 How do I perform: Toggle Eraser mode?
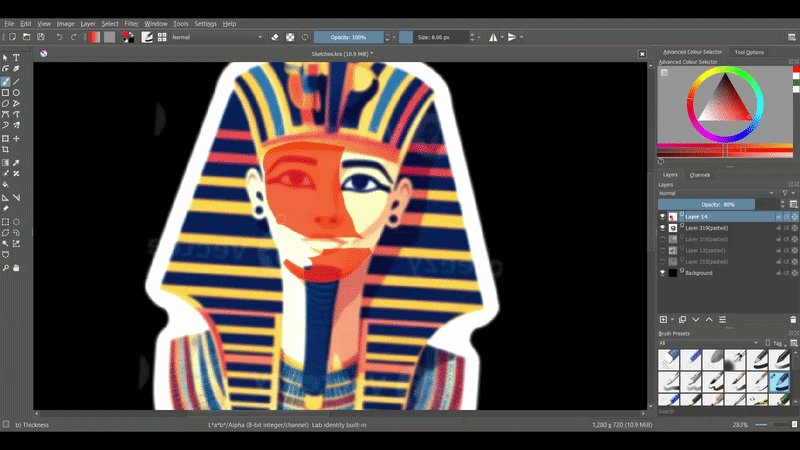[x=275, y=37]
